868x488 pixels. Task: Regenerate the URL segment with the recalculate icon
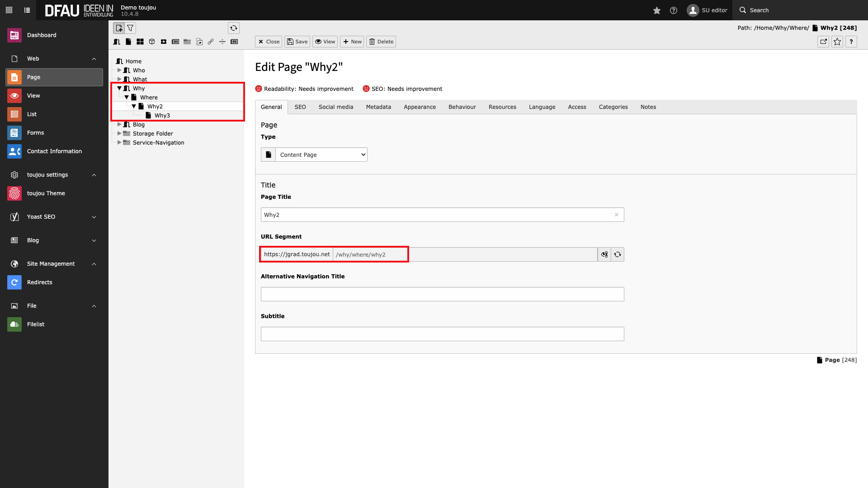[618, 254]
